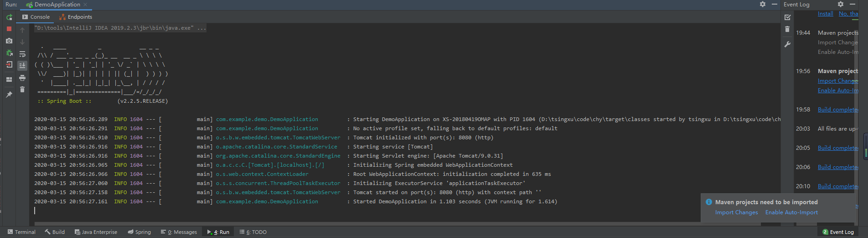
Task: Open Event Log gear settings
Action: click(x=841, y=4)
